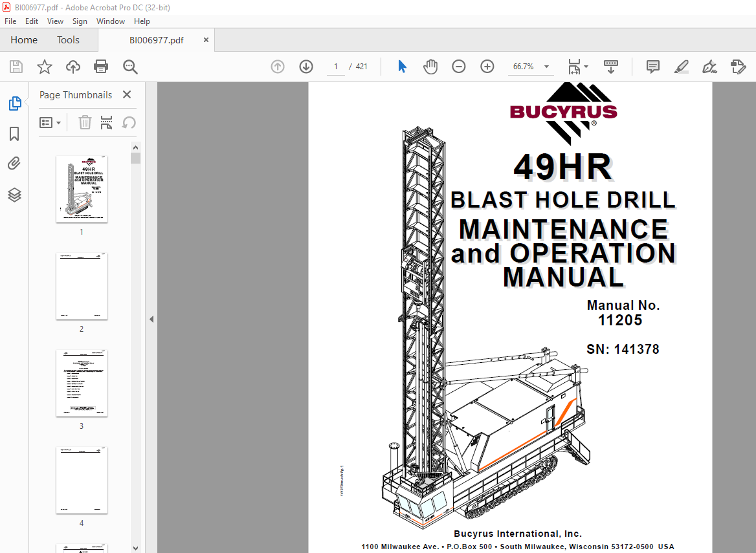Collapse the navigation pane with the arrow
Screen dimensions: 756x553
tap(151, 319)
